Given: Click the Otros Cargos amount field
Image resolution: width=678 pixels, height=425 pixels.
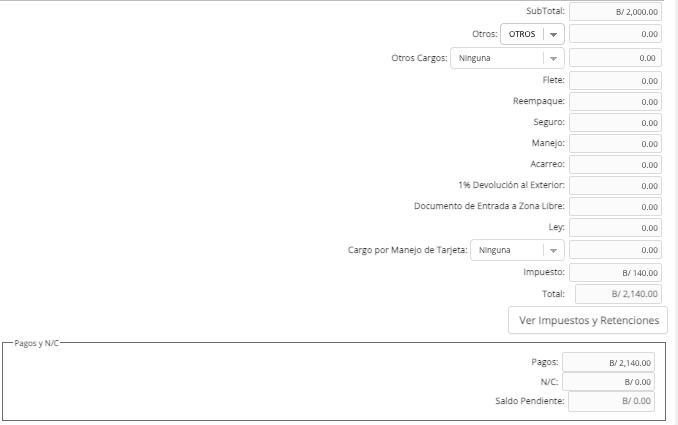Looking at the screenshot, I should (x=615, y=58).
